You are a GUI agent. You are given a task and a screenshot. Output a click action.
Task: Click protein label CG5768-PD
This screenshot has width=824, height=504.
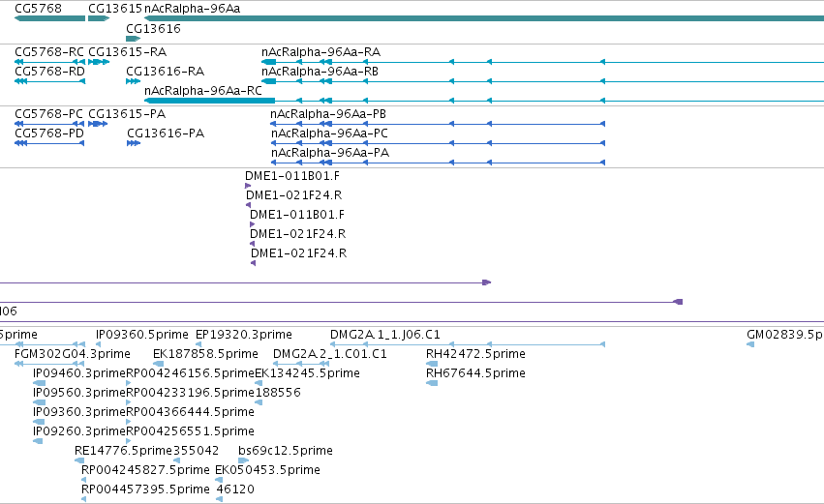(49, 133)
